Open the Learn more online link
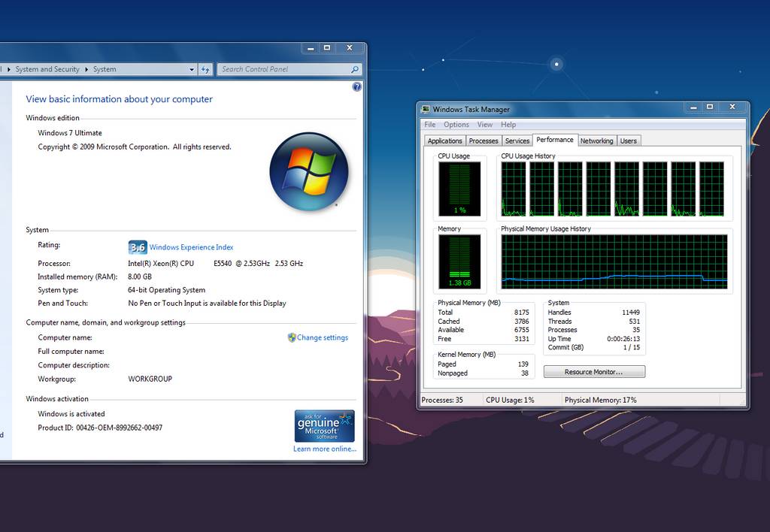 click(325, 449)
